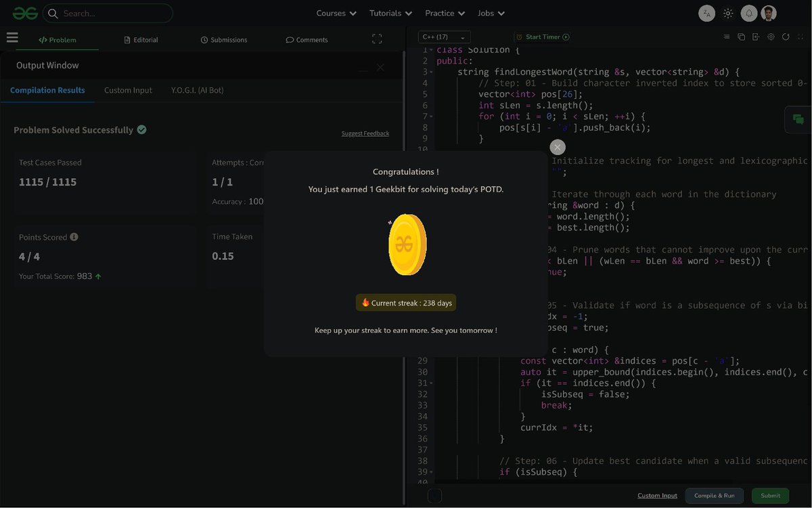Click the Compile & Run button
Image resolution: width=812 pixels, height=508 pixels.
pyautogui.click(x=715, y=496)
